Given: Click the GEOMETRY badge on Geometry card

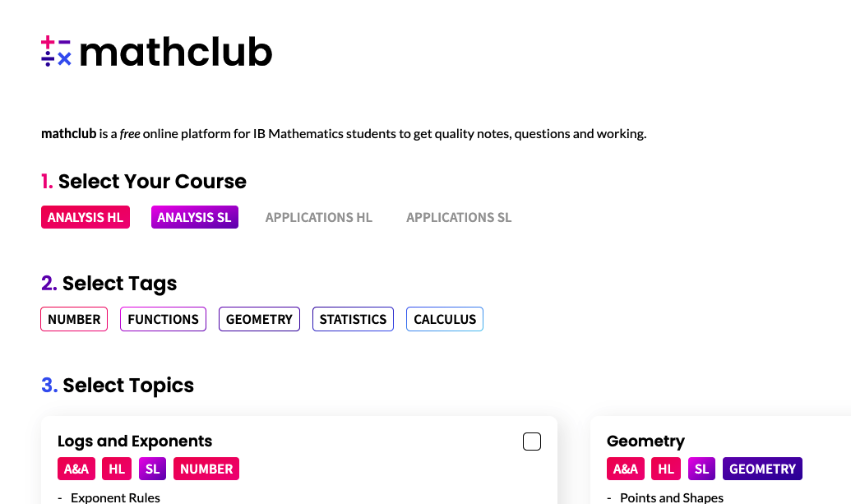Looking at the screenshot, I should [762, 469].
